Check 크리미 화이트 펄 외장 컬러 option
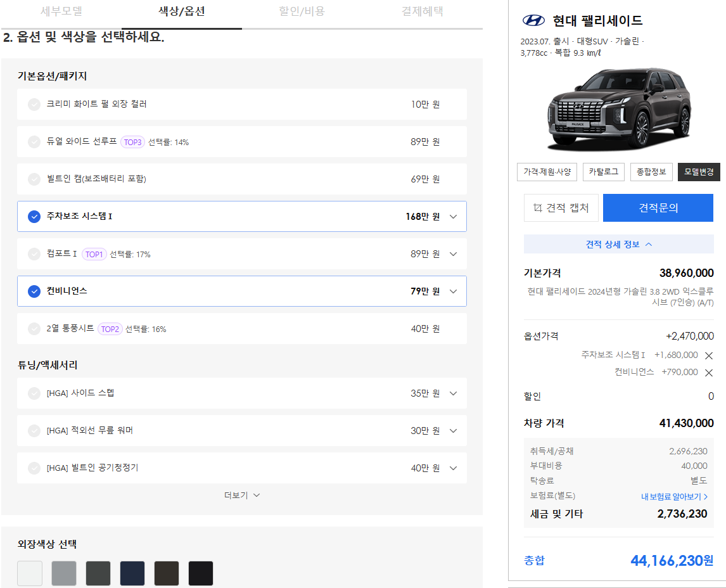 pyautogui.click(x=34, y=104)
